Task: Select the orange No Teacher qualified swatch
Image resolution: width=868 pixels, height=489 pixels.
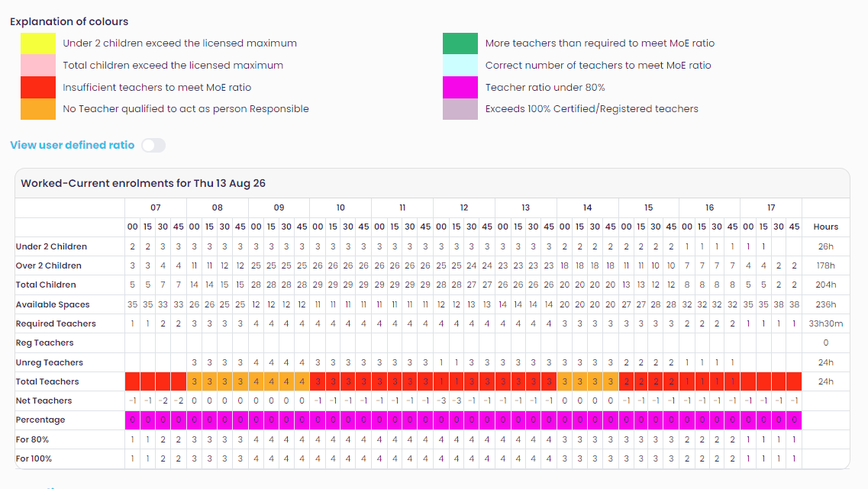Action: (x=38, y=109)
